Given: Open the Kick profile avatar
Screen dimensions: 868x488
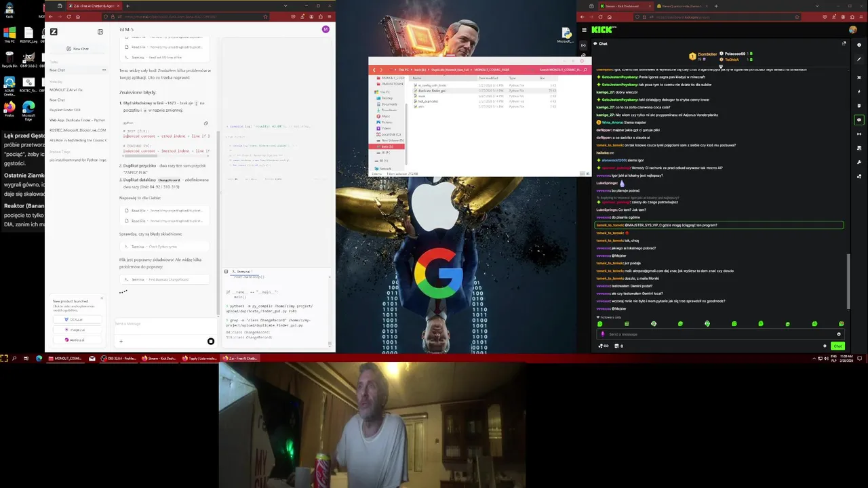Looking at the screenshot, I should click(x=852, y=30).
